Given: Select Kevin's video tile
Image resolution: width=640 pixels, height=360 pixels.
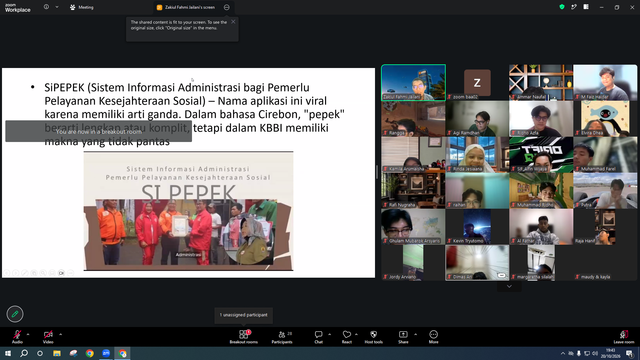Looking at the screenshot, I should 477,227.
